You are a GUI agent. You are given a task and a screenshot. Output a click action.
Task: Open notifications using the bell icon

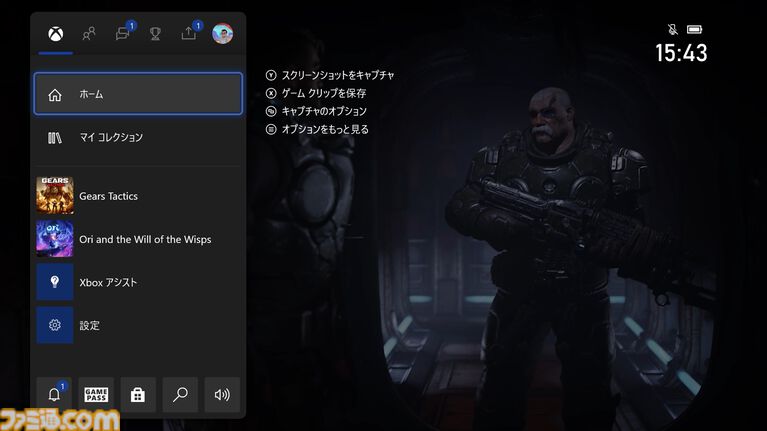pos(54,395)
